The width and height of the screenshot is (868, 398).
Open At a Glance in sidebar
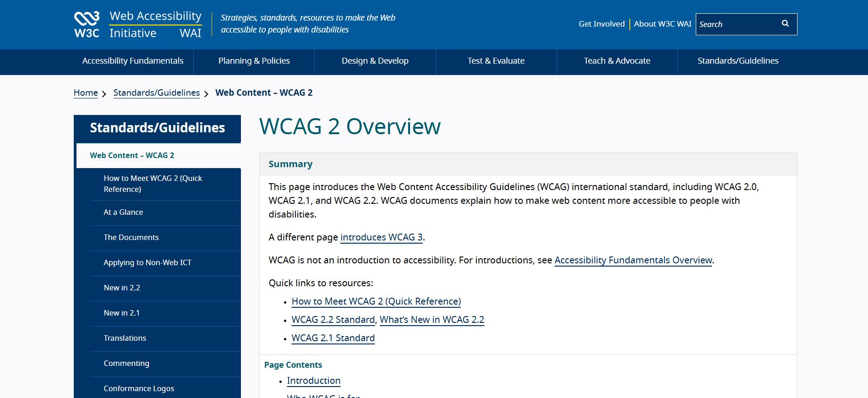coord(165,213)
